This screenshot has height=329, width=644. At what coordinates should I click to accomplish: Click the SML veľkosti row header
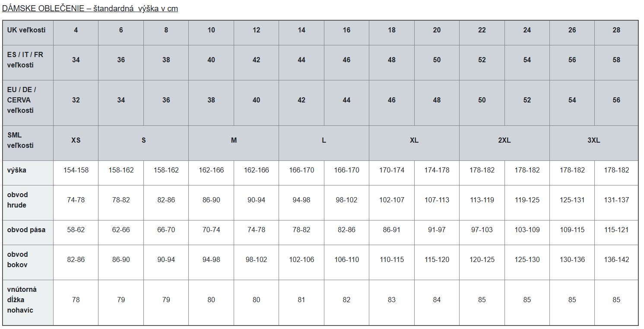pyautogui.click(x=28, y=143)
